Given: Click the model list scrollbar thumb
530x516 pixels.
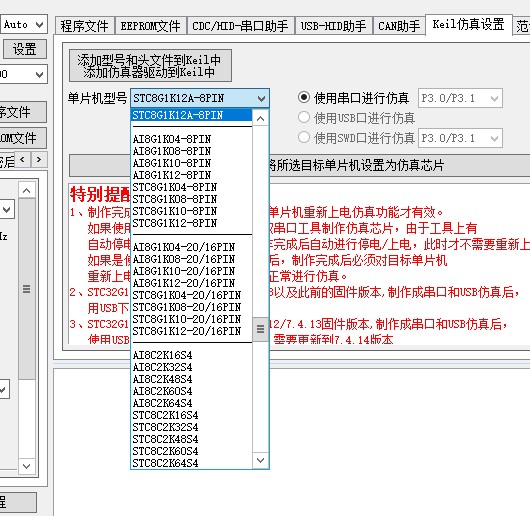Looking at the screenshot, I should (260, 329).
